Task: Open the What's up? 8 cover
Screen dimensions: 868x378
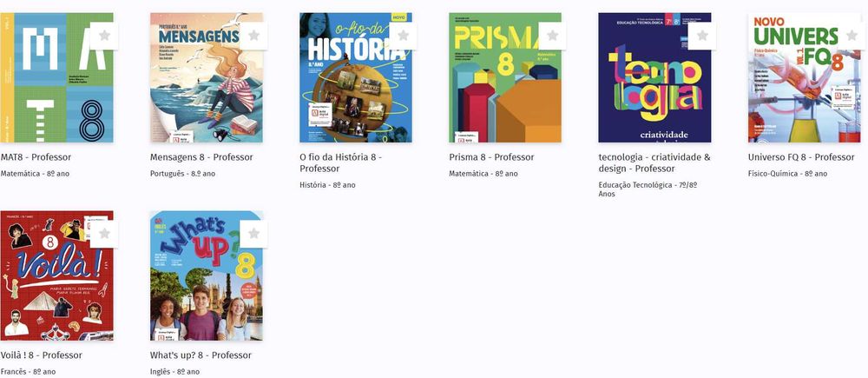Action: pyautogui.click(x=206, y=275)
